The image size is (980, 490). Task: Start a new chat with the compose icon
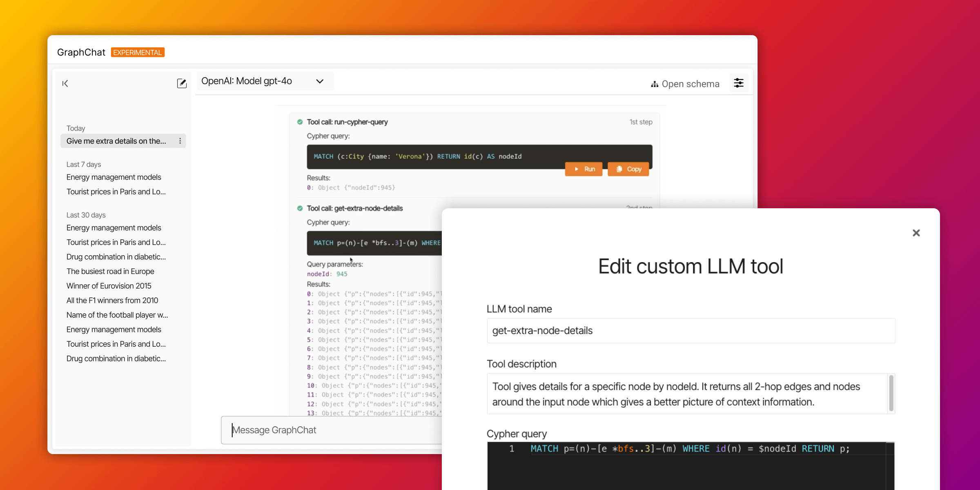click(x=182, y=83)
